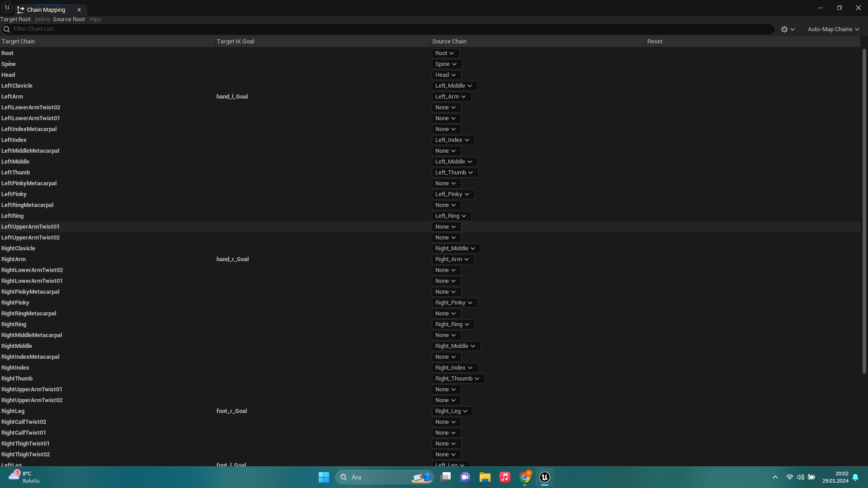Open File Explorer from the taskbar
This screenshot has height=488, width=868.
[485, 477]
